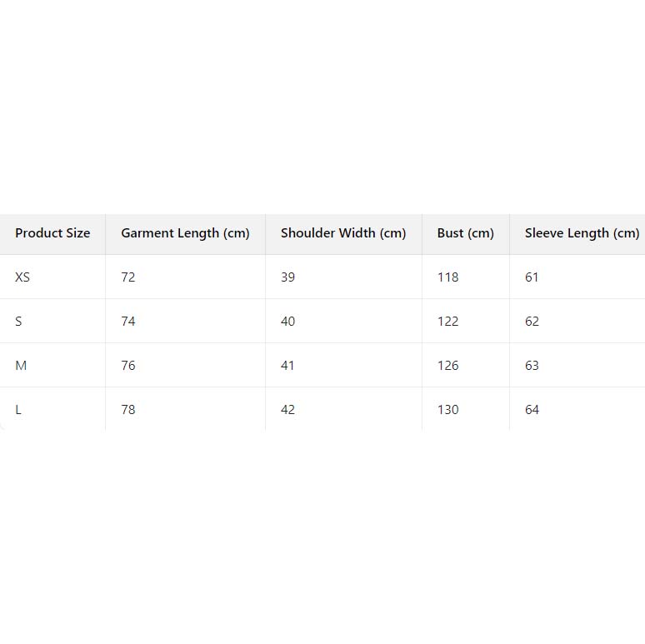Click garment length value 78

128,410
